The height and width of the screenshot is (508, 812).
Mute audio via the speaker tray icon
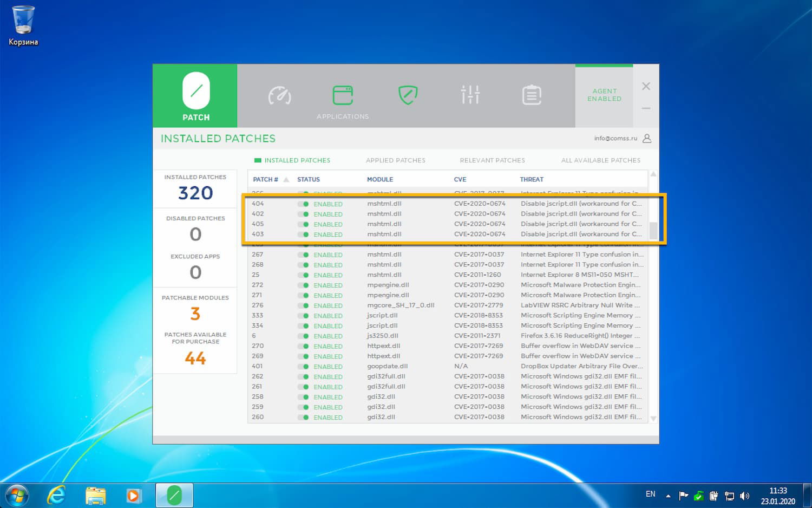click(x=745, y=495)
